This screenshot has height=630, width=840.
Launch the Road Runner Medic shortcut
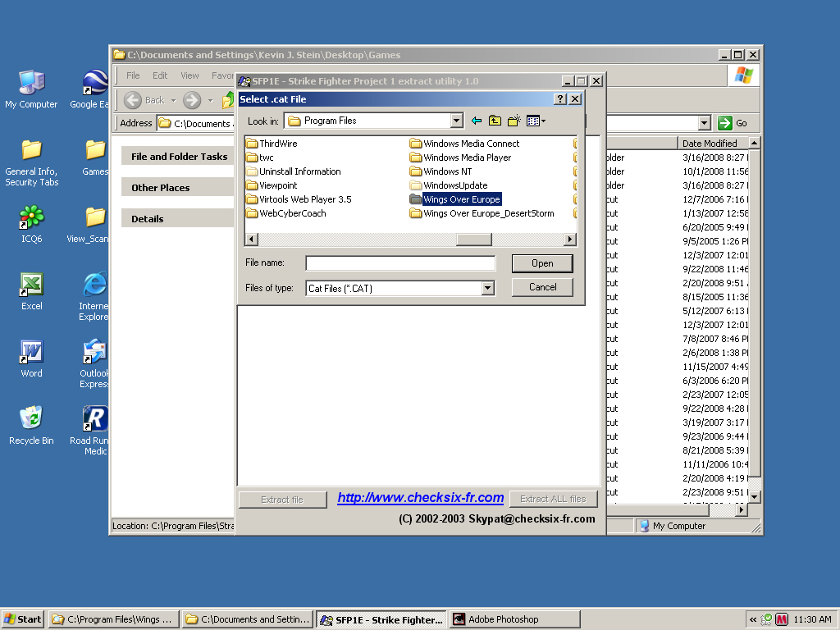[x=90, y=431]
